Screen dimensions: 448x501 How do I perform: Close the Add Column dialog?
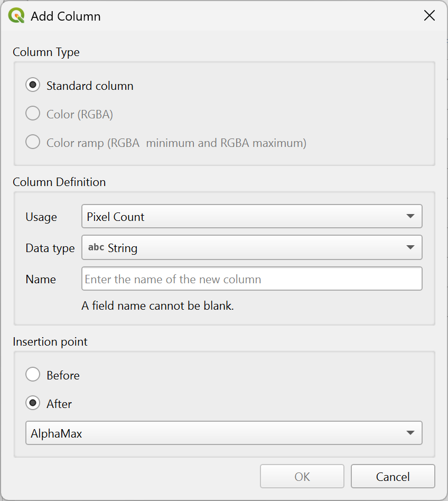point(430,16)
